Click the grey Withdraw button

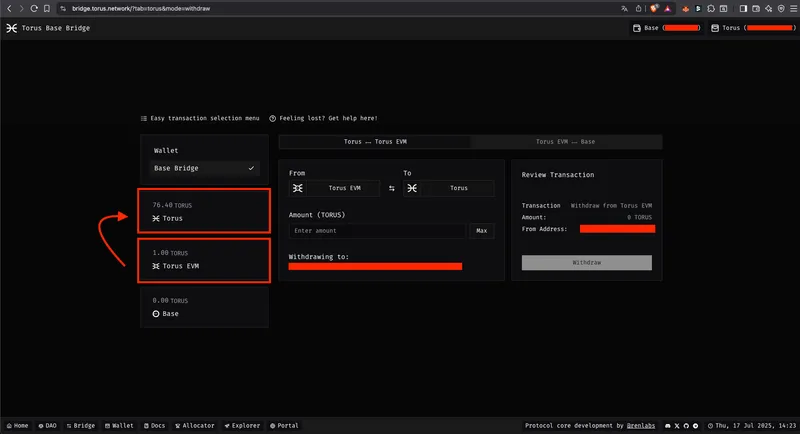(x=586, y=262)
